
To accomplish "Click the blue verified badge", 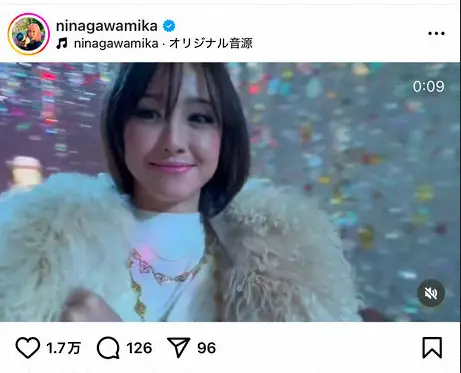I will (169, 26).
